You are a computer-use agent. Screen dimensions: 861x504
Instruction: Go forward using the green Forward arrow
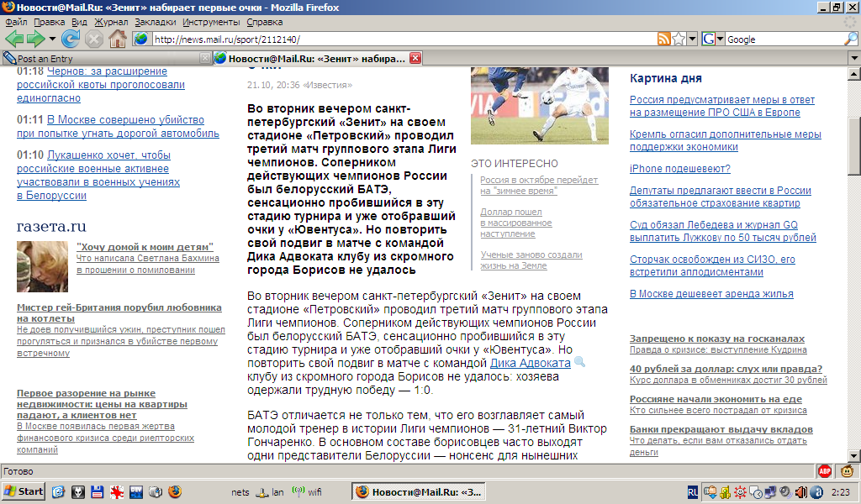[x=35, y=39]
